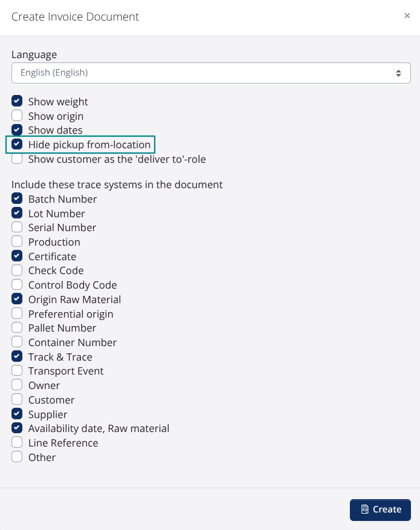Disable Origin Raw Material checkbox
This screenshot has width=420, height=530.
(17, 299)
